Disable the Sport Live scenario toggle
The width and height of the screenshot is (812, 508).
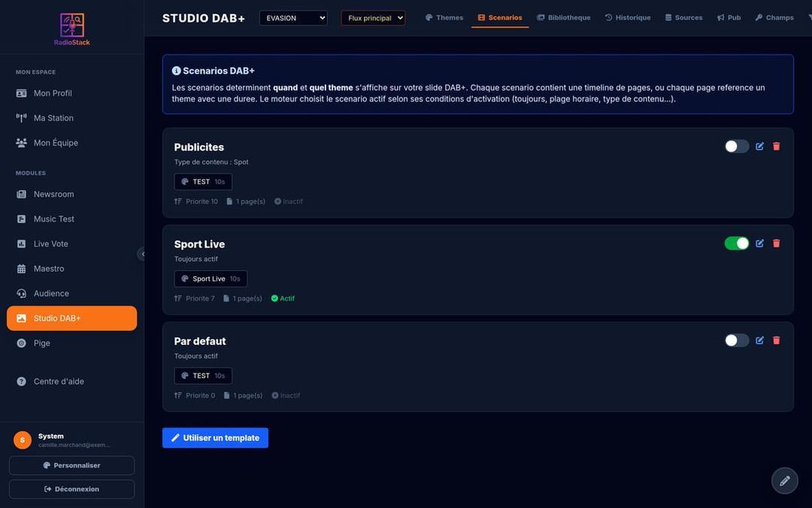tap(736, 243)
